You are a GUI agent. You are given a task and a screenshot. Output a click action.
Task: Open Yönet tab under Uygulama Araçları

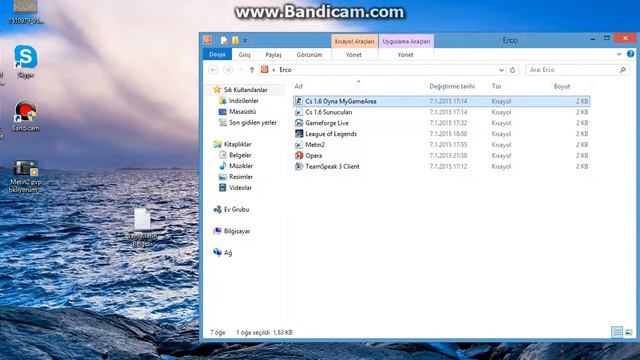[x=405, y=54]
